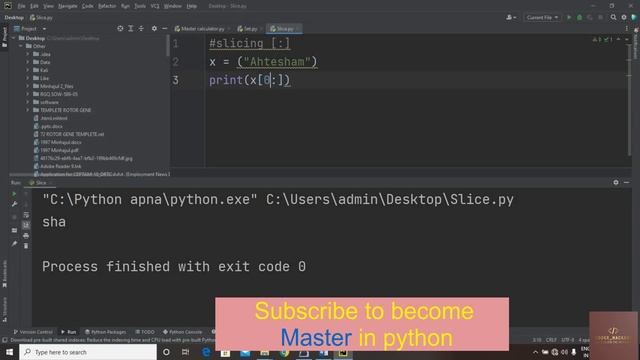Click Select Opened File target icon

coord(120,29)
